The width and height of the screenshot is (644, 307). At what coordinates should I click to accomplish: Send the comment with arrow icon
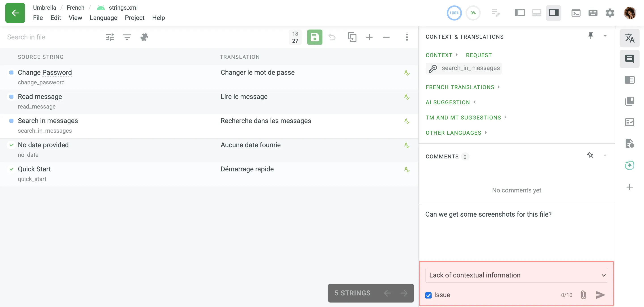click(600, 295)
